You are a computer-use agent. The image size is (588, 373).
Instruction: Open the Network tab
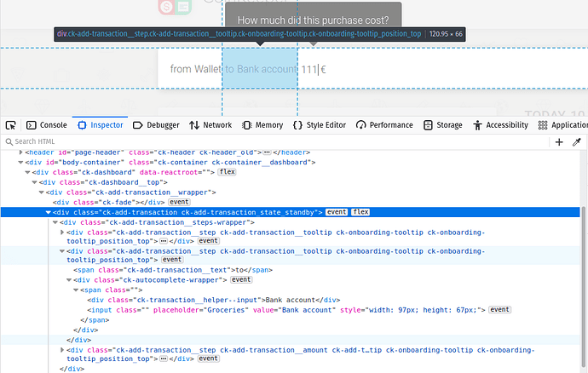[x=210, y=125]
